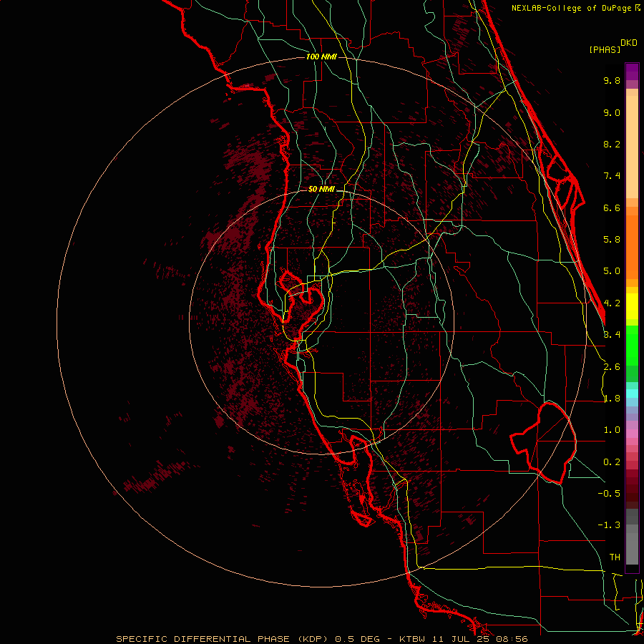The height and width of the screenshot is (644, 644).
Task: Click the -0.5 value on the color scale
Action: (609, 493)
